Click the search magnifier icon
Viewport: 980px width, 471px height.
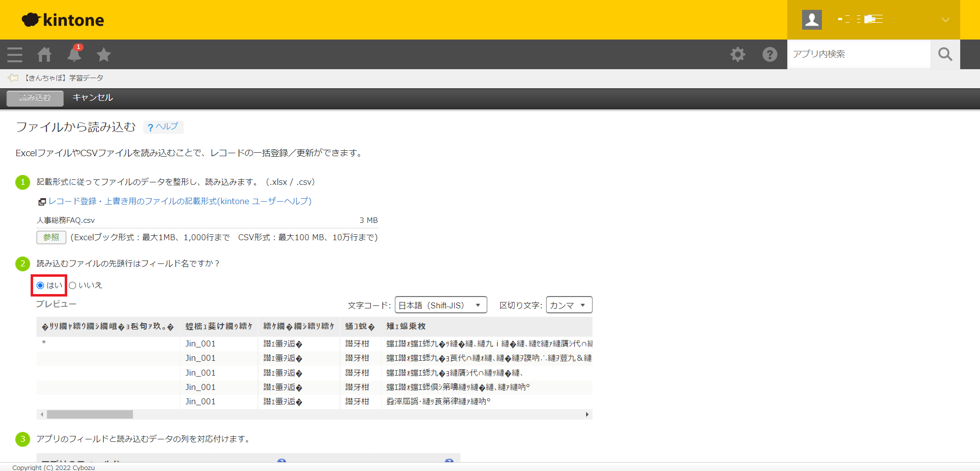pos(945,54)
